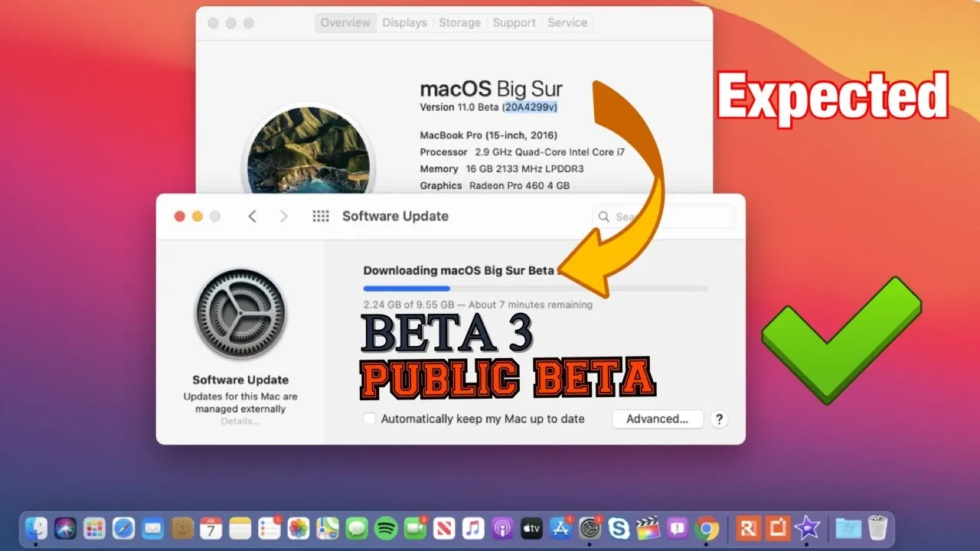980x551 pixels.
Task: Open Finder from the dock
Action: pyautogui.click(x=36, y=528)
